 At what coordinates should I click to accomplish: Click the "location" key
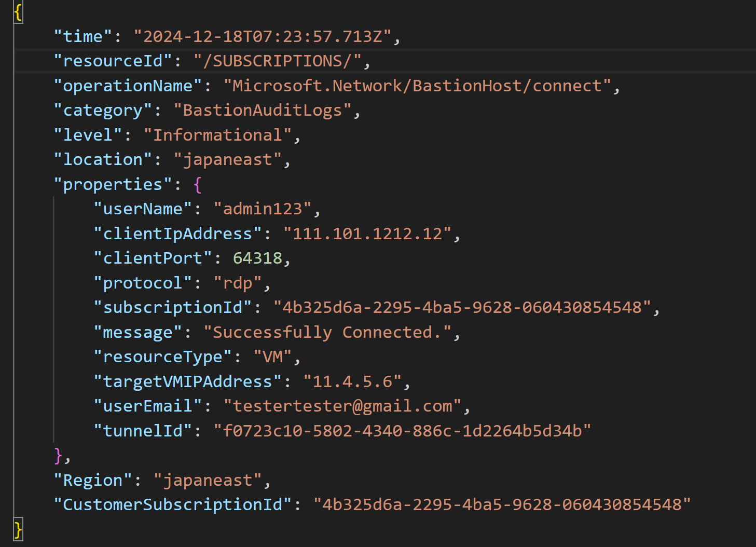pyautogui.click(x=103, y=160)
